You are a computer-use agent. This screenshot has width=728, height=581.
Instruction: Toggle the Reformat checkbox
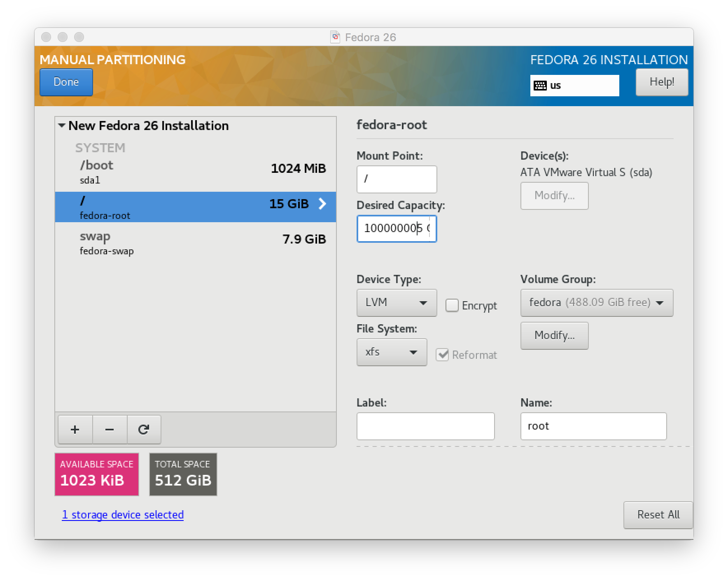442,355
